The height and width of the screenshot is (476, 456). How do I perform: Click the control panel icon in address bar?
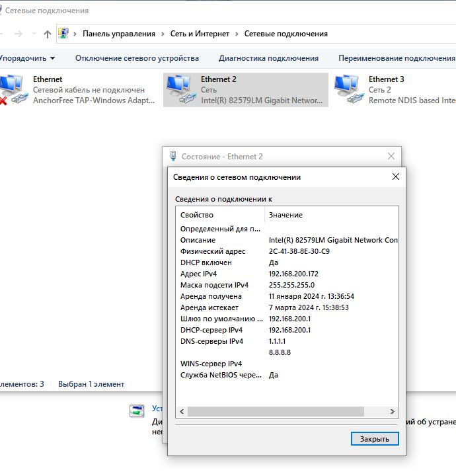coord(64,34)
